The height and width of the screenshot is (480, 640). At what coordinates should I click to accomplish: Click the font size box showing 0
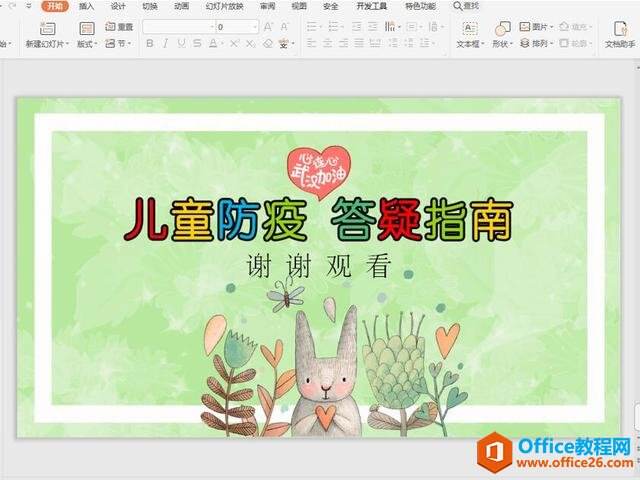pyautogui.click(x=238, y=27)
